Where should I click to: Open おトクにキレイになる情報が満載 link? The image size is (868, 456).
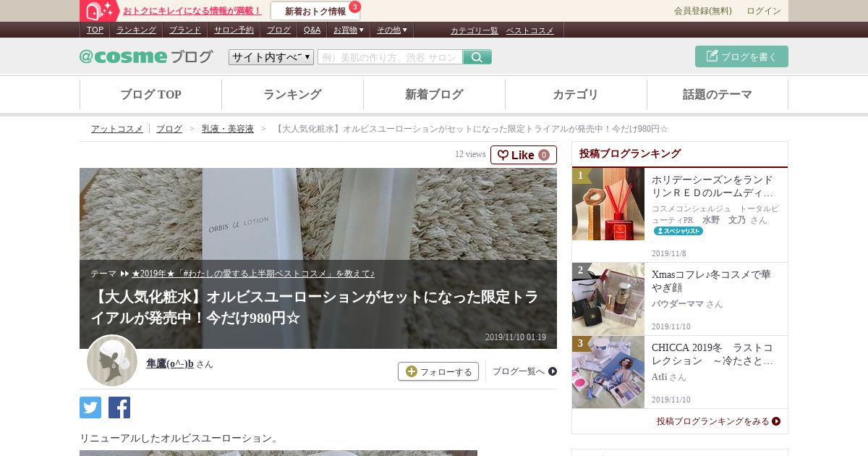192,11
